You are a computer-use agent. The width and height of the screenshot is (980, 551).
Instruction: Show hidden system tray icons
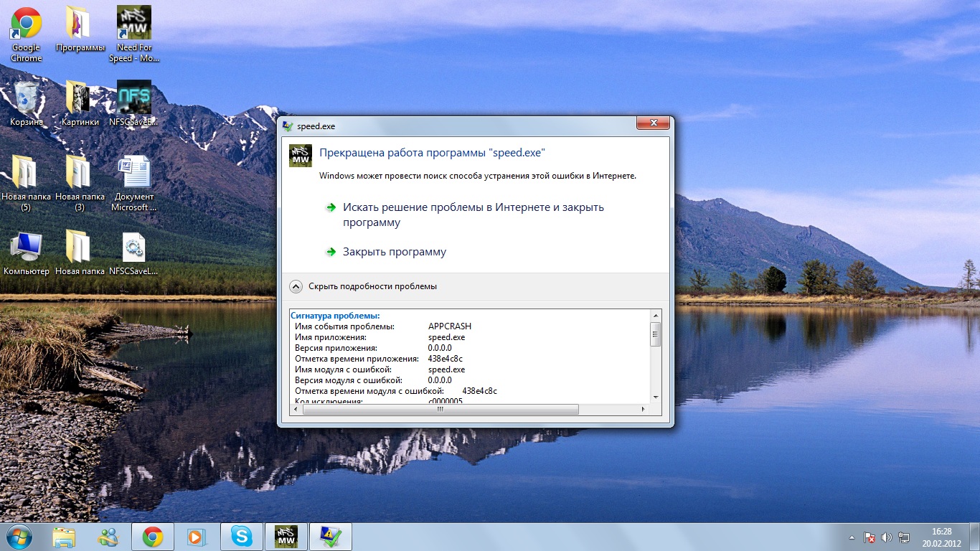point(852,537)
